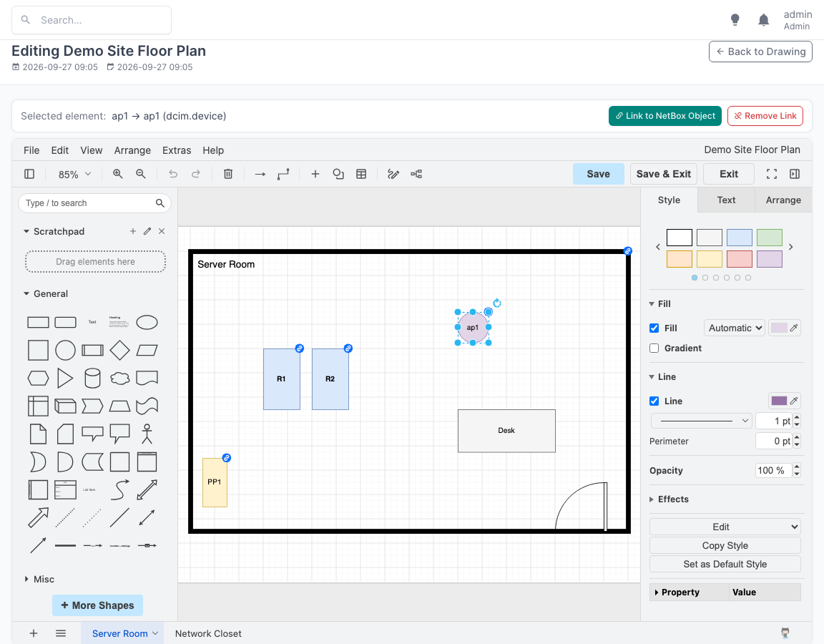Open the waypoints connector tool
Screen dimensions: 824x644
283,174
